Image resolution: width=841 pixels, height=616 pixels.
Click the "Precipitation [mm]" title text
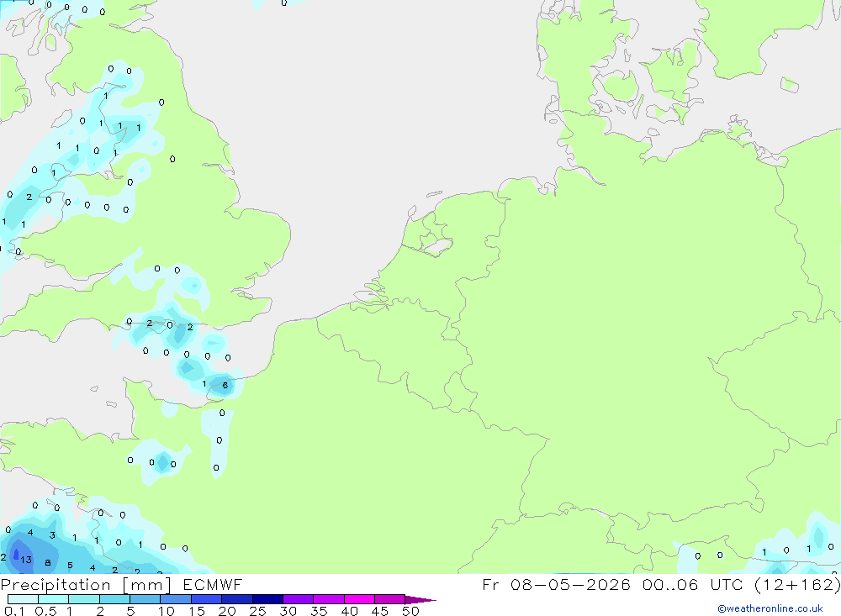tap(86, 585)
